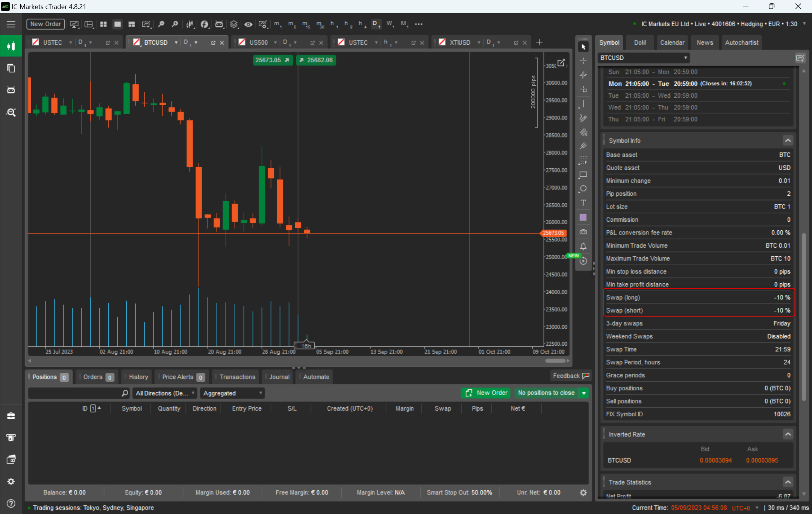The image size is (812, 514).
Task: Open the account selector dropdown arrow
Action: 804,24
